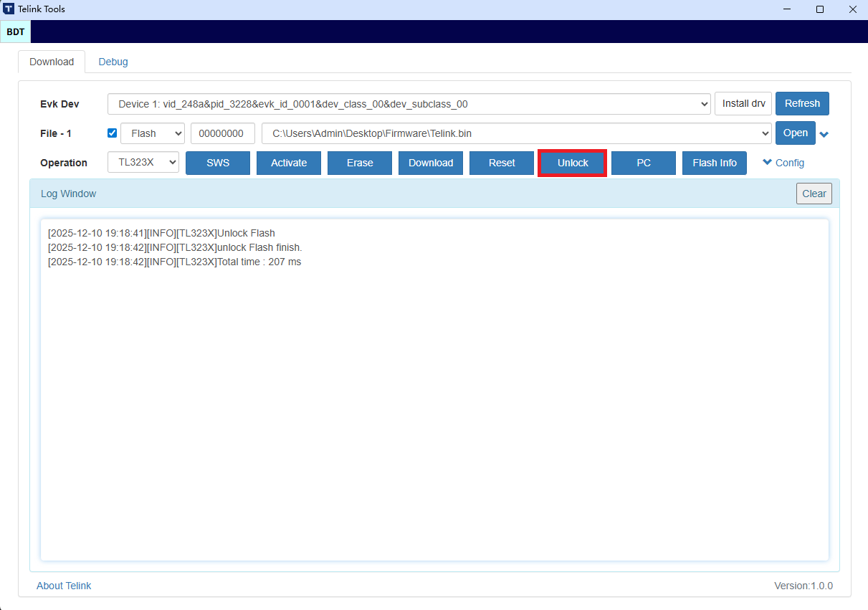
Task: Open the About Telink link
Action: [x=64, y=586]
